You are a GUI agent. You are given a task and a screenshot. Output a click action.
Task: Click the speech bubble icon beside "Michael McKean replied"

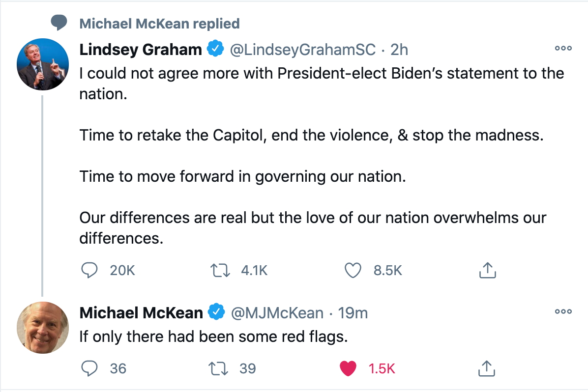59,23
